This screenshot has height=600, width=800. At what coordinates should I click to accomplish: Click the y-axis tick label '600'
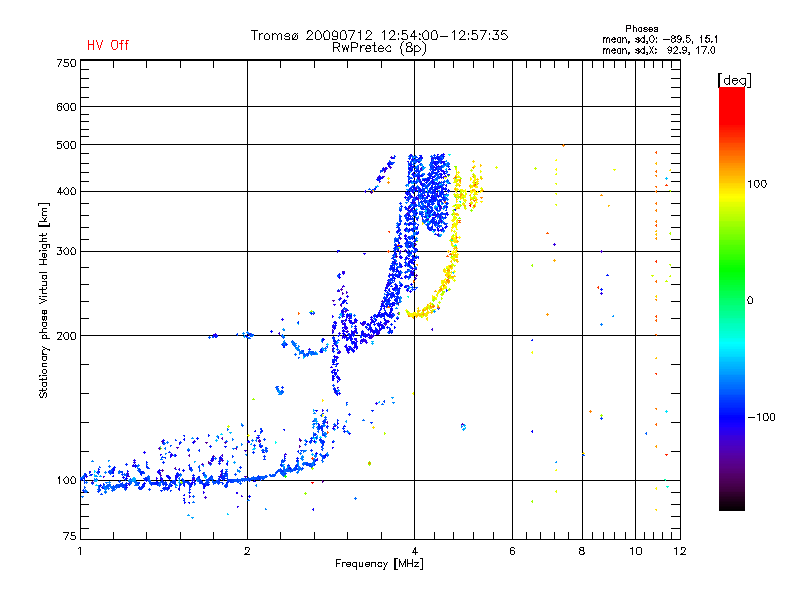click(66, 107)
